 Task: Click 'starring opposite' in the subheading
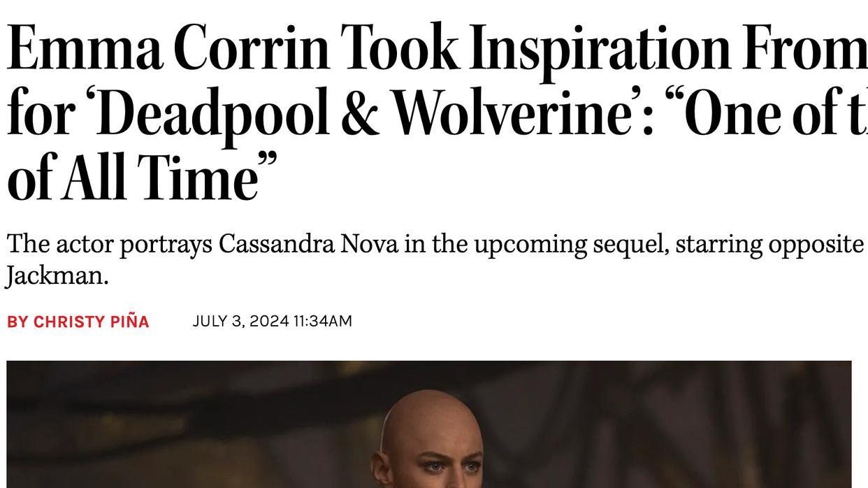pyautogui.click(x=769, y=244)
